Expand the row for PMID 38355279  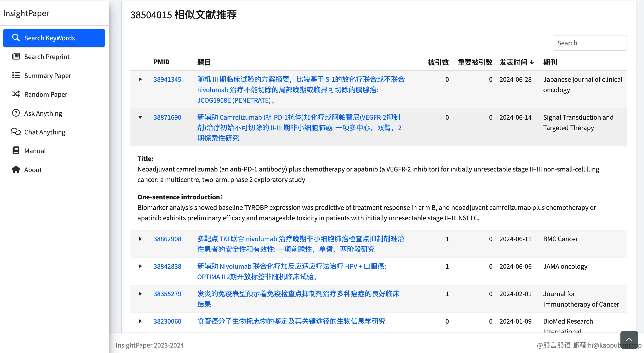(x=140, y=294)
